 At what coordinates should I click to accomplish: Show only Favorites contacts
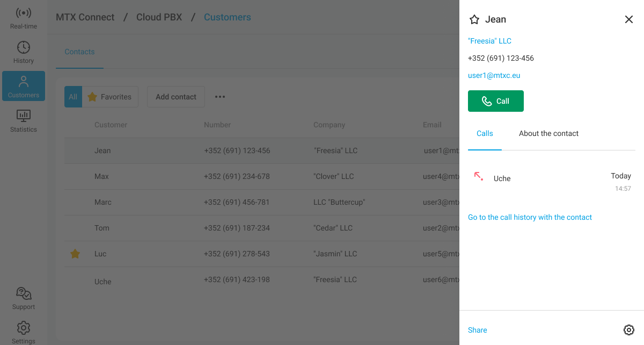[x=110, y=97]
